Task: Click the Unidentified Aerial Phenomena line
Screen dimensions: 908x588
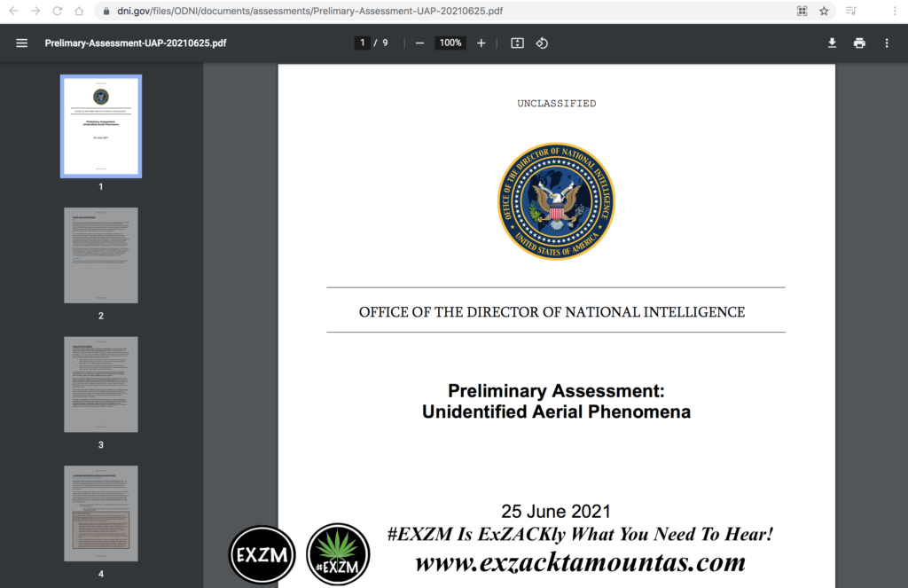Action: point(556,412)
